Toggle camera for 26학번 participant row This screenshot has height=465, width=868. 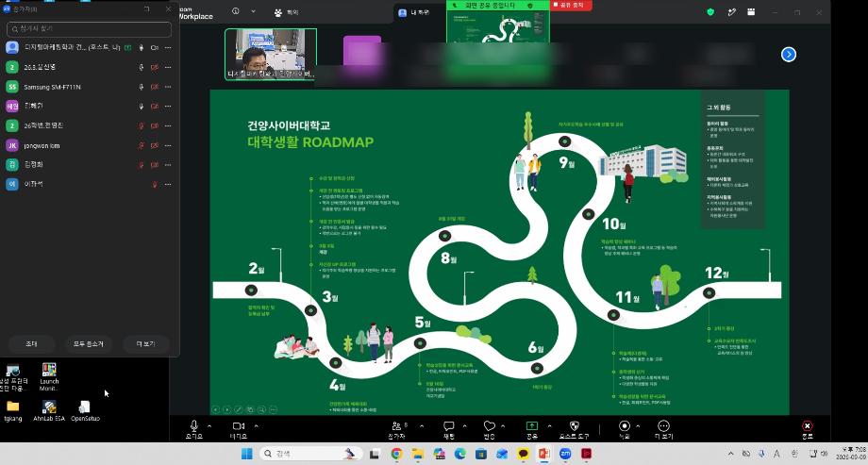(155, 126)
